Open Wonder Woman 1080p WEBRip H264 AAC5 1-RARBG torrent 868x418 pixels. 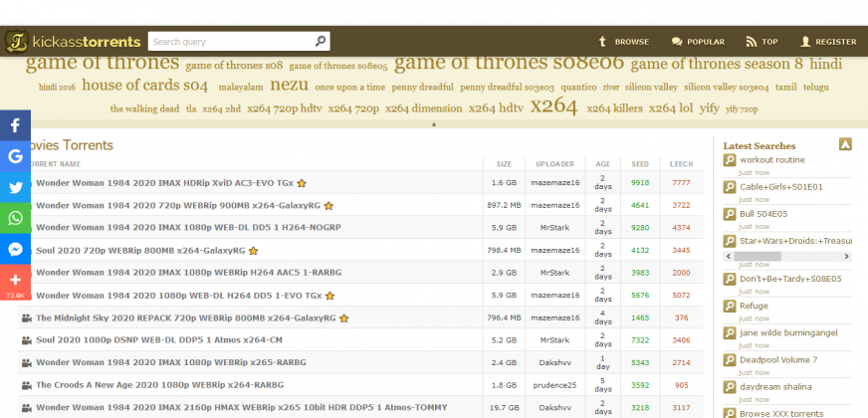tap(189, 273)
